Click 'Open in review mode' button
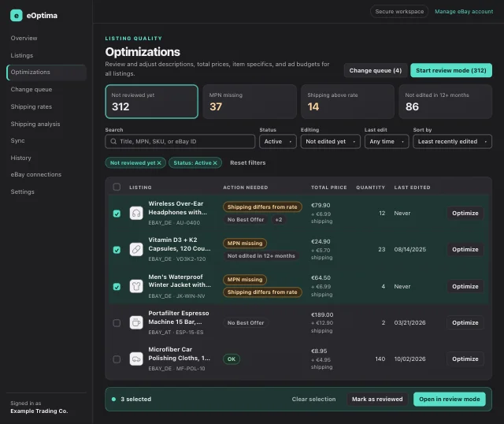Viewport: 504px width, 424px height. (450, 400)
